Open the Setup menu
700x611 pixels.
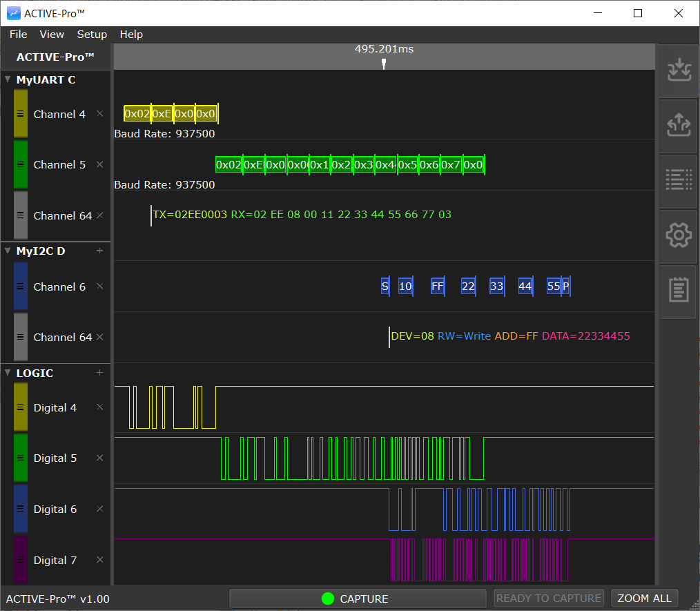[92, 35]
